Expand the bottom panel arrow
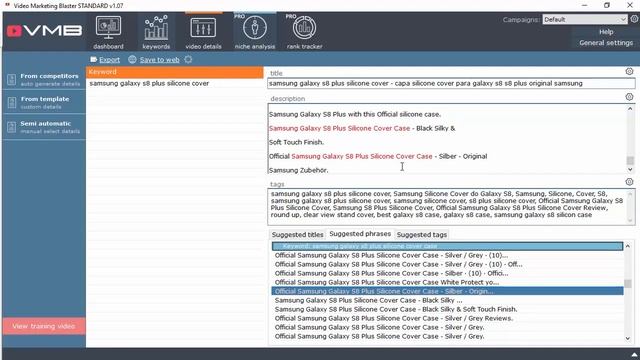This screenshot has height=360, width=640. pos(634,355)
